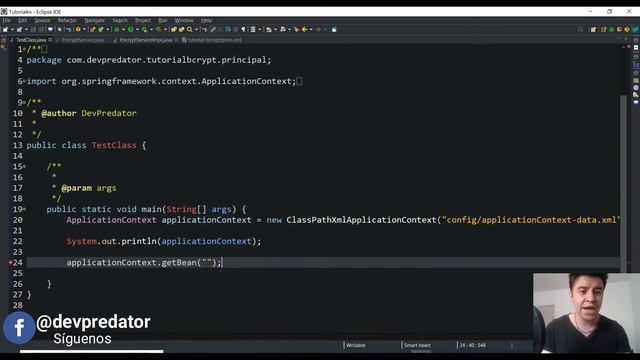Toggle Show Whitespace Characters pilcrow button
Screen dimensions: 640x360
(243, 29)
